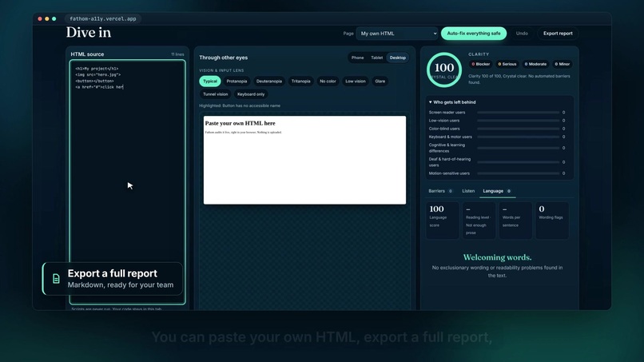The height and width of the screenshot is (362, 644).
Task: Choose the Tunnel vision lens
Action: (215, 94)
